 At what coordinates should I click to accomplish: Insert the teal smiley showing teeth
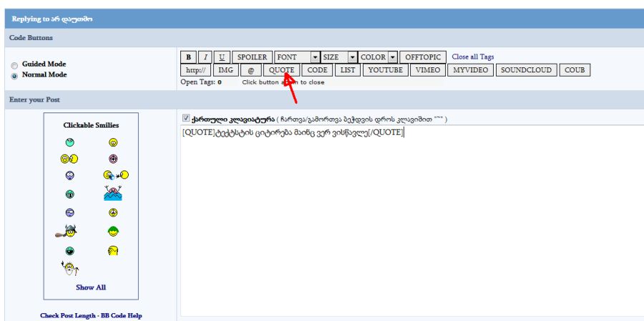tap(70, 194)
